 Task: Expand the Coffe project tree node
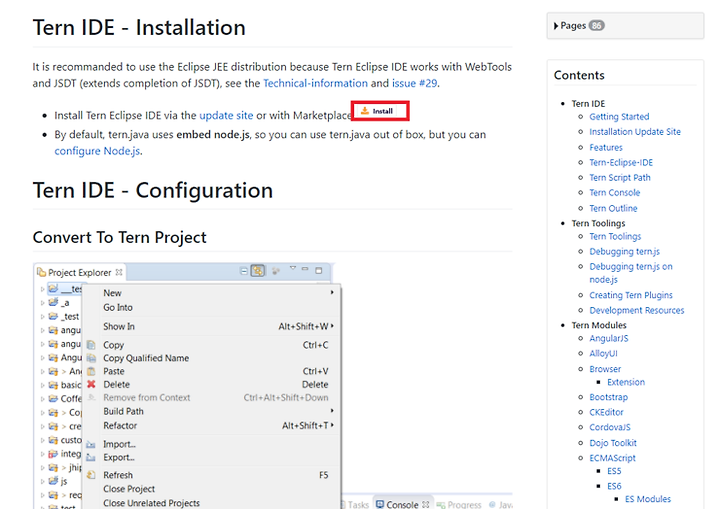(x=42, y=399)
